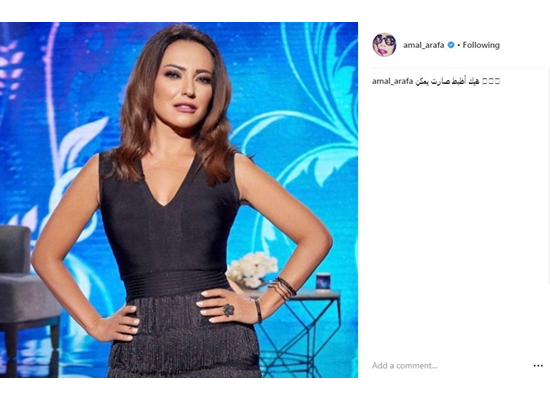Click the emoji placeholders after the caption
This screenshot has width=550, height=400.
tap(491, 81)
